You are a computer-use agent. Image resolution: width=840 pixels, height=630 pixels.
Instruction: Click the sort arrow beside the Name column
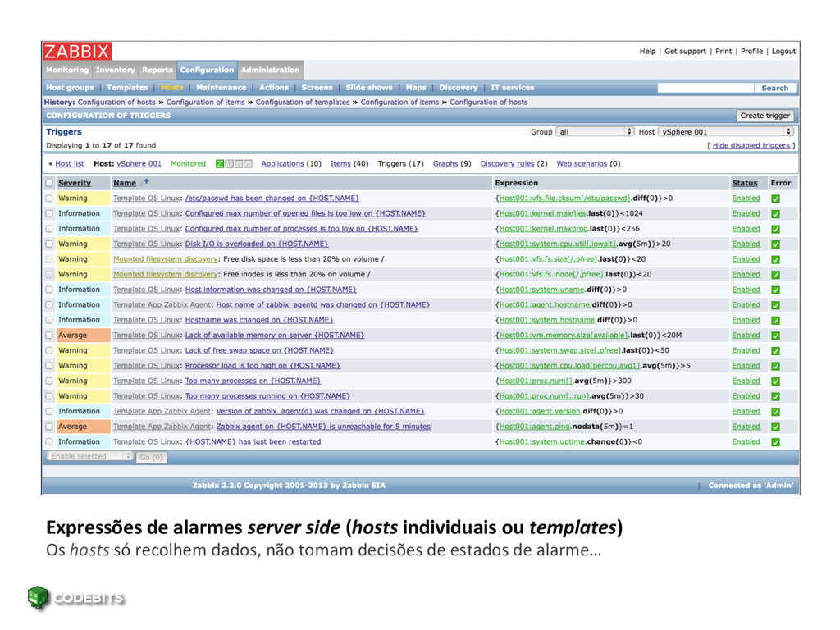pyautogui.click(x=145, y=182)
